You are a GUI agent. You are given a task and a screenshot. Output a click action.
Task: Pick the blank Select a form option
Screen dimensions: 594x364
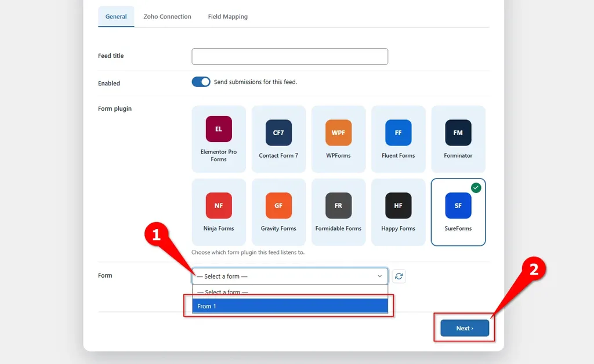[x=290, y=292]
